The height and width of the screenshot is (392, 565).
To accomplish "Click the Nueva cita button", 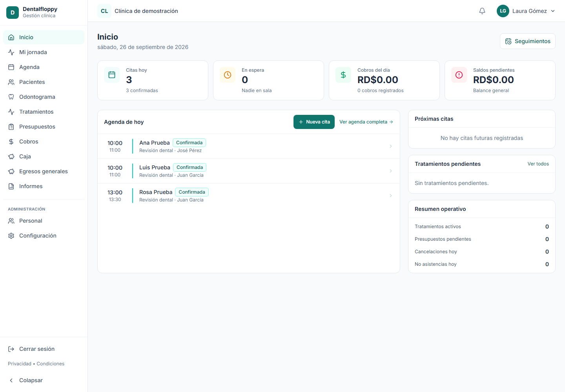I will click(x=314, y=122).
